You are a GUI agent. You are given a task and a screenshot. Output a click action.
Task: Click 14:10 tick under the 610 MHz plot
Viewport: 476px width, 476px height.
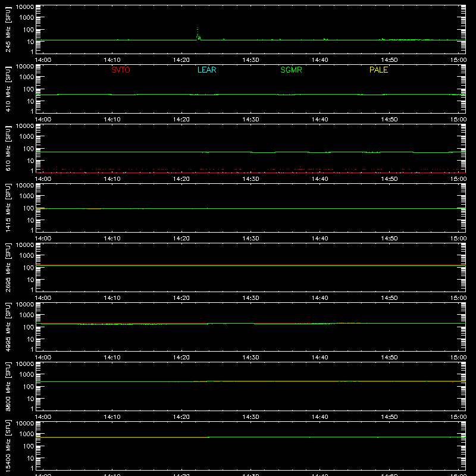coord(112,179)
